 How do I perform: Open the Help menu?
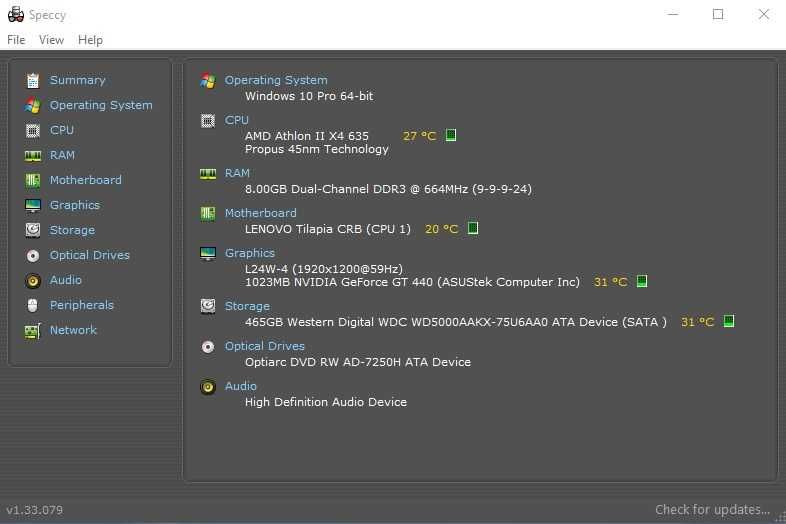click(x=90, y=40)
